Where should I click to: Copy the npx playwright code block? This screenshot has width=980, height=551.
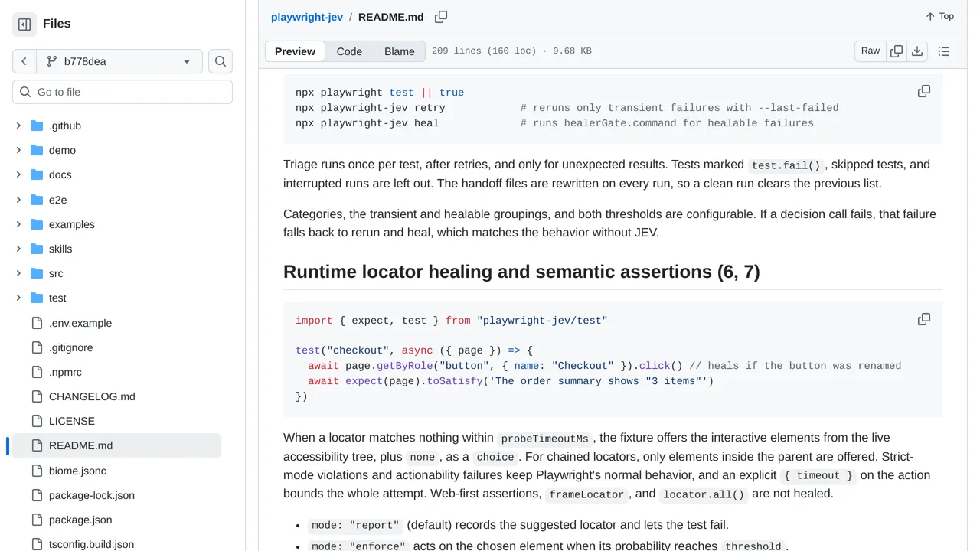924,91
